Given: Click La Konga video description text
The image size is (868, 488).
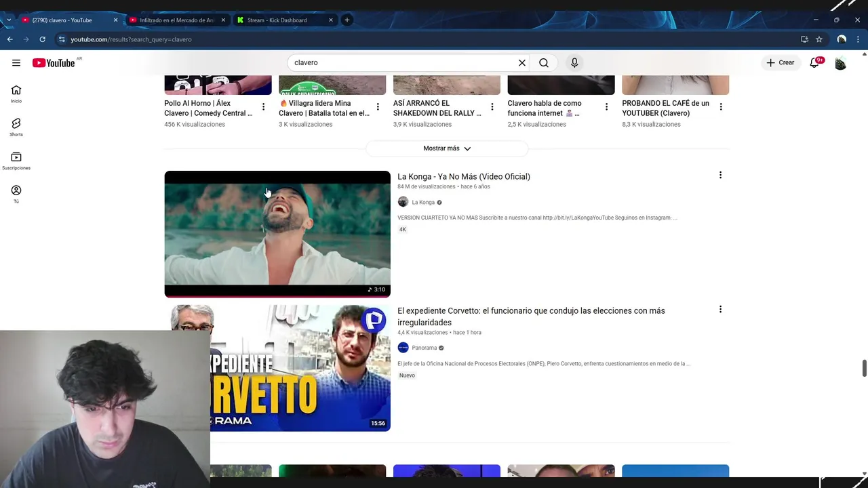Looking at the screenshot, I should pos(537,218).
